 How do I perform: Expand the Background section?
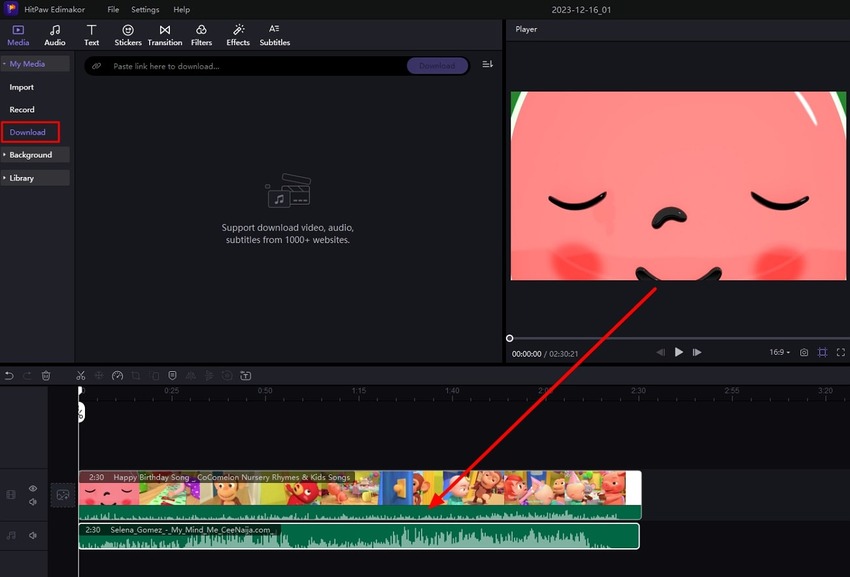[35, 155]
